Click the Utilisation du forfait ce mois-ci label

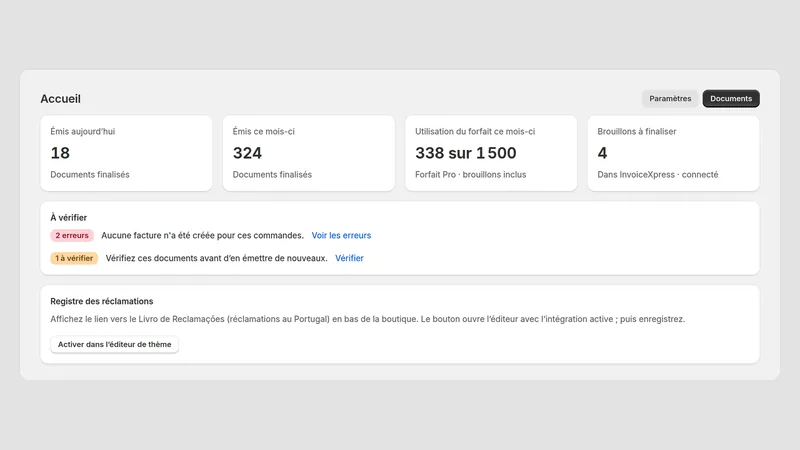[x=475, y=131]
